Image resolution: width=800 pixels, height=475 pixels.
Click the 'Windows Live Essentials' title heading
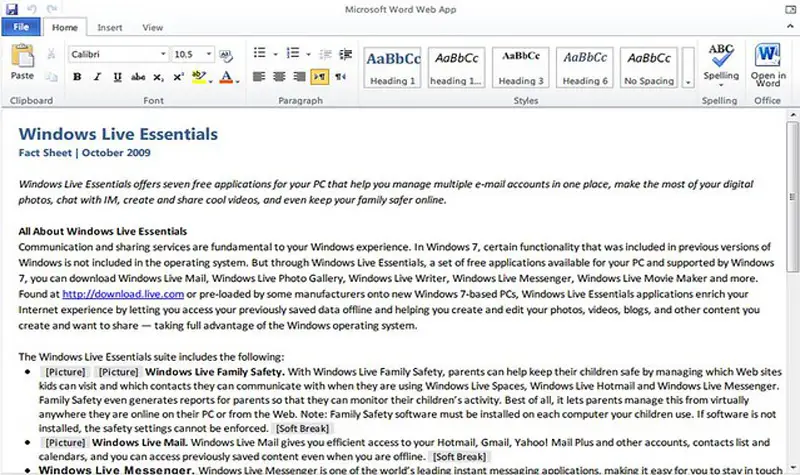[118, 134]
